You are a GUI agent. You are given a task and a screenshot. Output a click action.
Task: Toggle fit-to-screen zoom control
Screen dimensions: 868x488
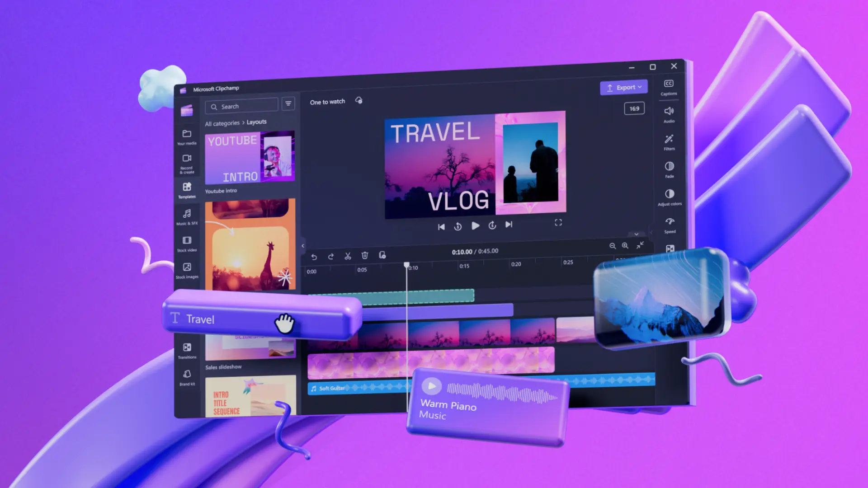pos(640,245)
